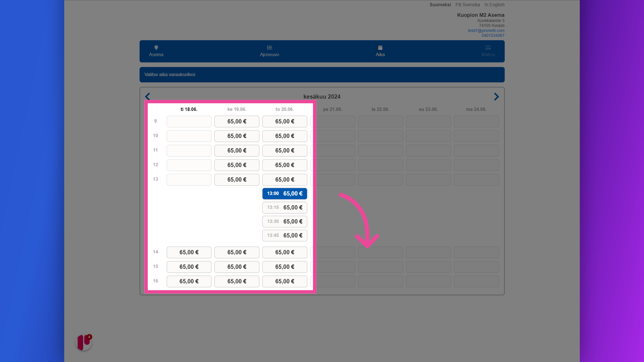The width and height of the screenshot is (644, 362).
Task: Click the Ajoneuvo list icon
Action: [269, 48]
